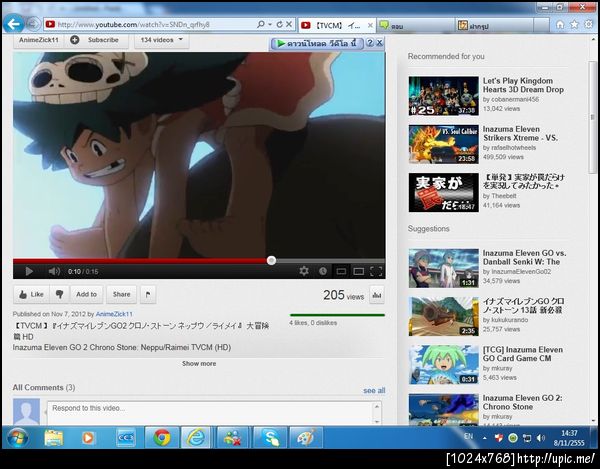Open the Add to menu
The height and width of the screenshot is (469, 600).
pos(86,294)
